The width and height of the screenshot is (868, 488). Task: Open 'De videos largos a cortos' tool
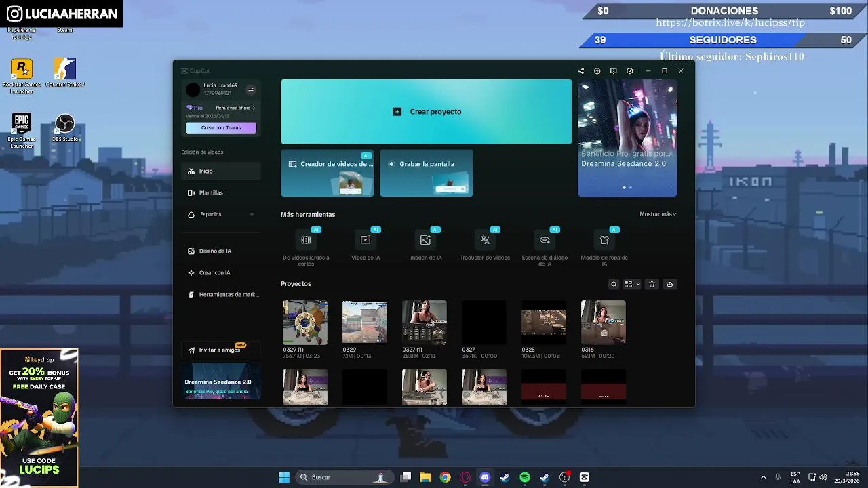pyautogui.click(x=306, y=247)
